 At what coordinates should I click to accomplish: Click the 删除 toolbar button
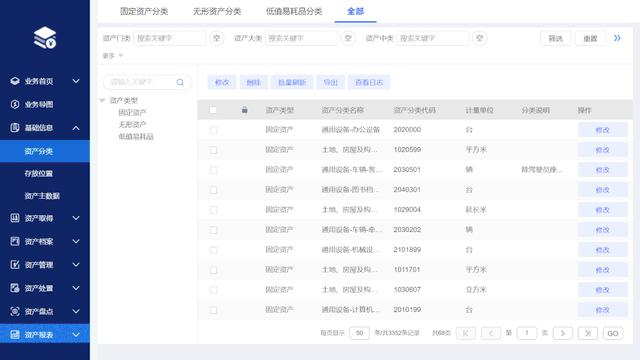pos(253,82)
